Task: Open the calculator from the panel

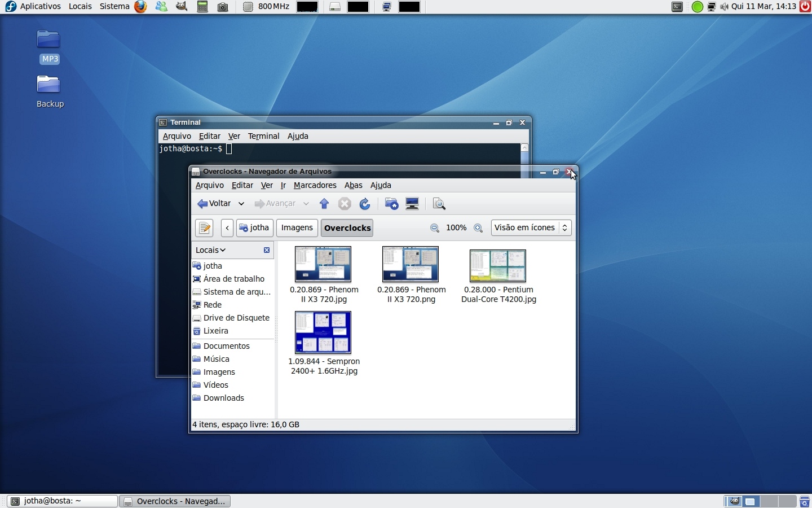Action: pos(203,7)
